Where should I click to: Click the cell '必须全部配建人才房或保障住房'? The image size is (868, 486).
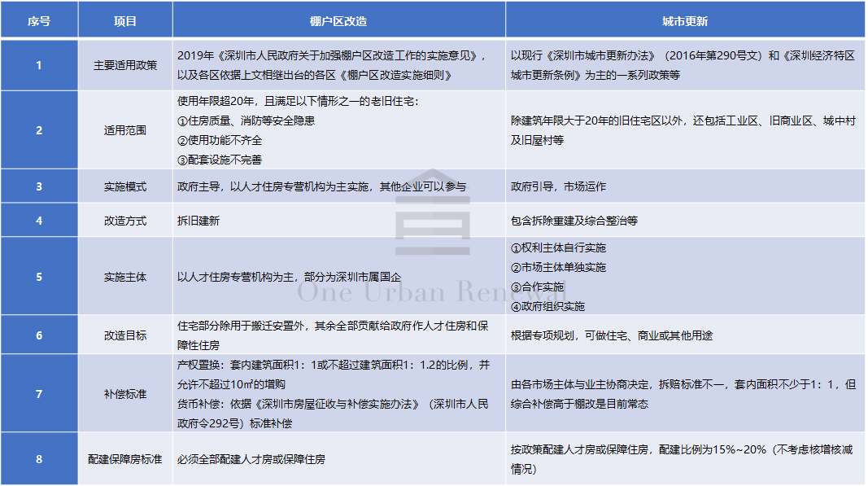click(338, 459)
